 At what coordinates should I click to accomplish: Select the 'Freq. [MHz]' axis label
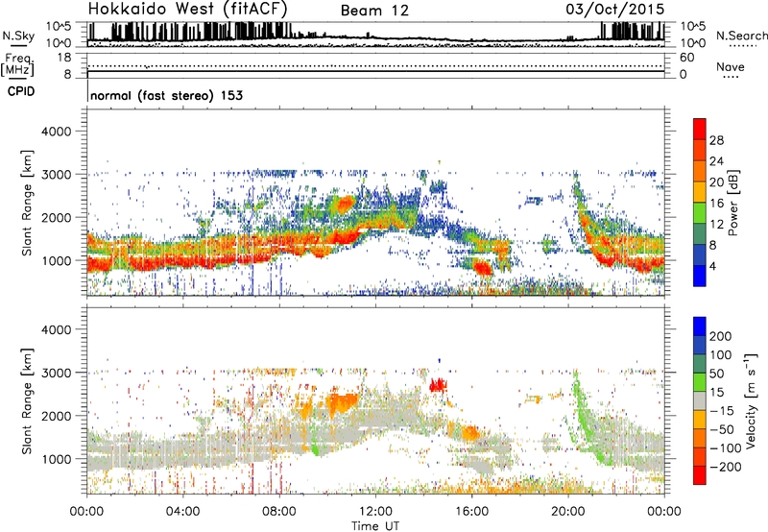tap(17, 64)
